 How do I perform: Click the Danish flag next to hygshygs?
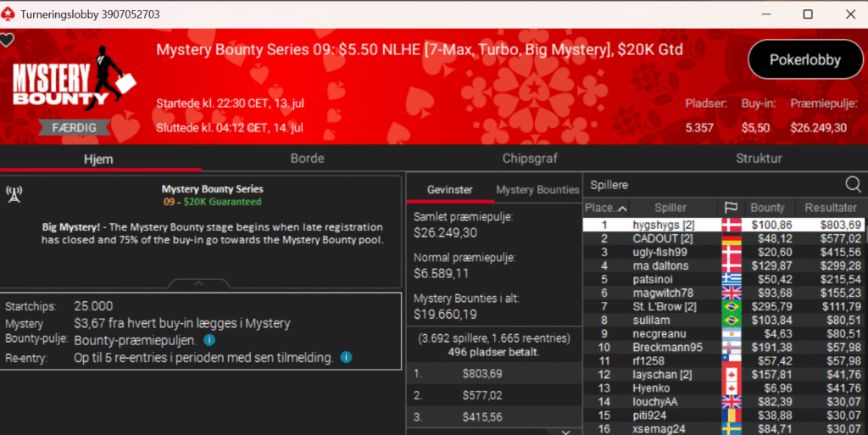click(x=732, y=225)
